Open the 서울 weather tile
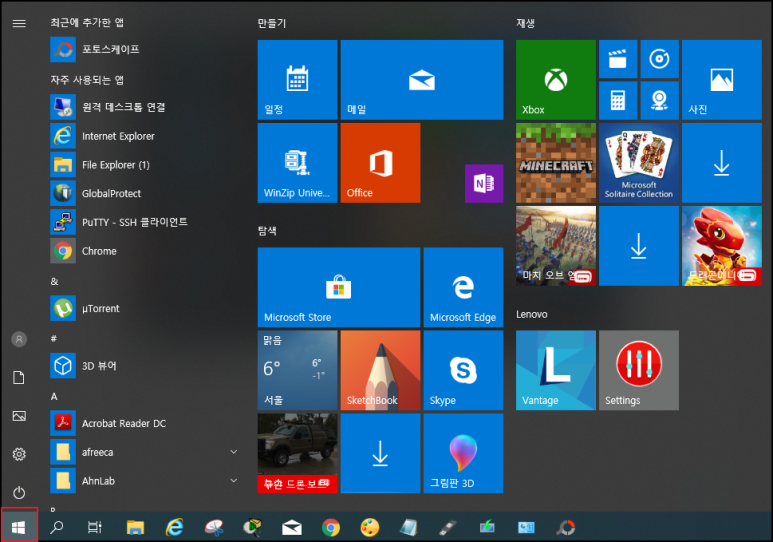Viewport: 773px width, 542px height. [x=297, y=370]
